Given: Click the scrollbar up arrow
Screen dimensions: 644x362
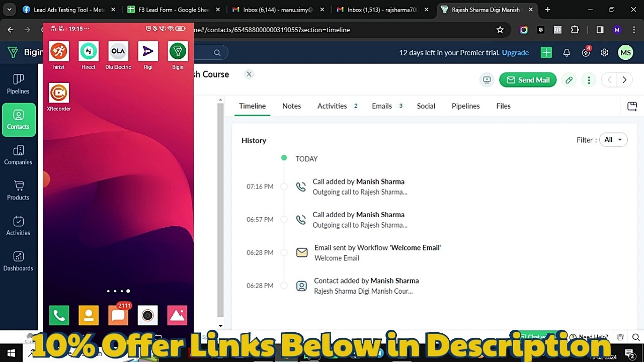Looking at the screenshot, I should click(x=220, y=101).
